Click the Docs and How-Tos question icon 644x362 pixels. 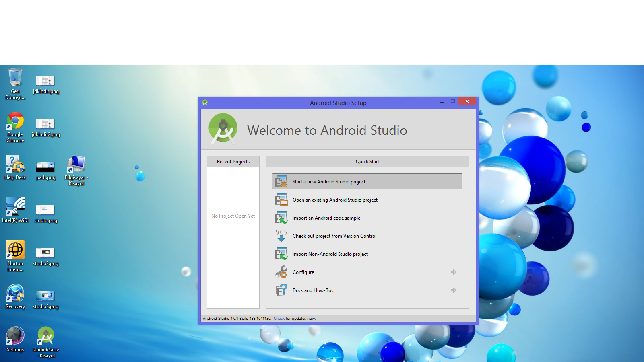click(x=281, y=290)
